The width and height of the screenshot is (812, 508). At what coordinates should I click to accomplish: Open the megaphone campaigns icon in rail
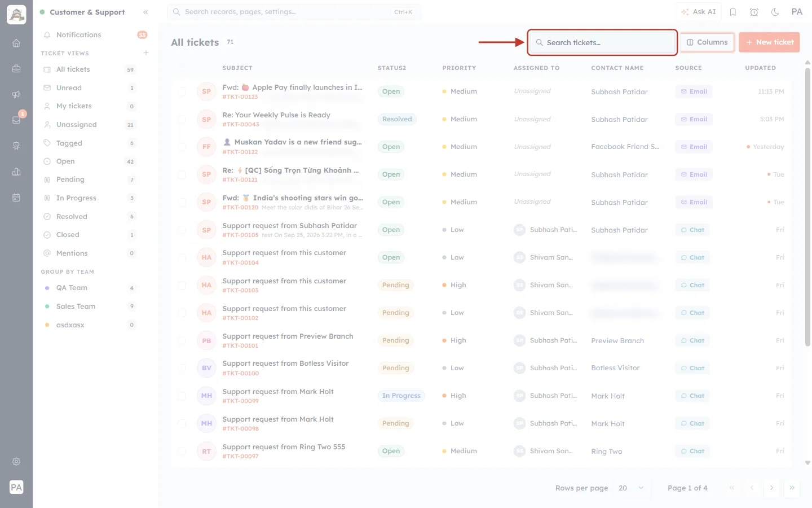16,94
